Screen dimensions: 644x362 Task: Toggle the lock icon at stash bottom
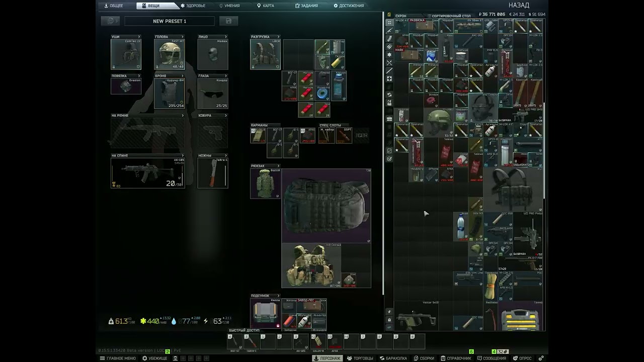point(389,320)
